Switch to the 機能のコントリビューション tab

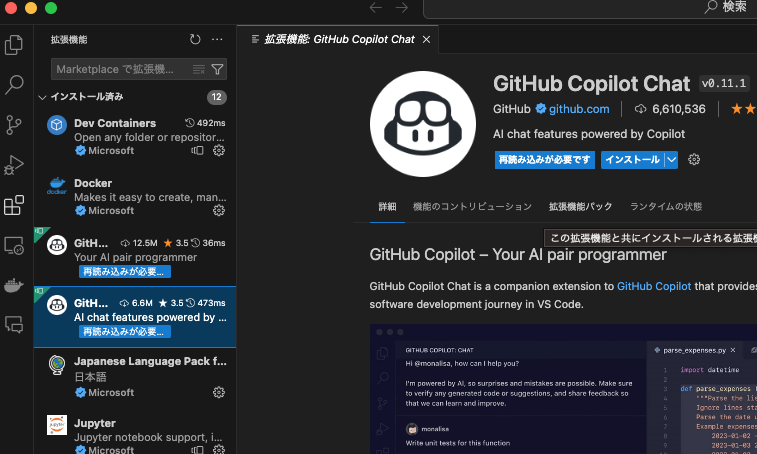click(472, 207)
